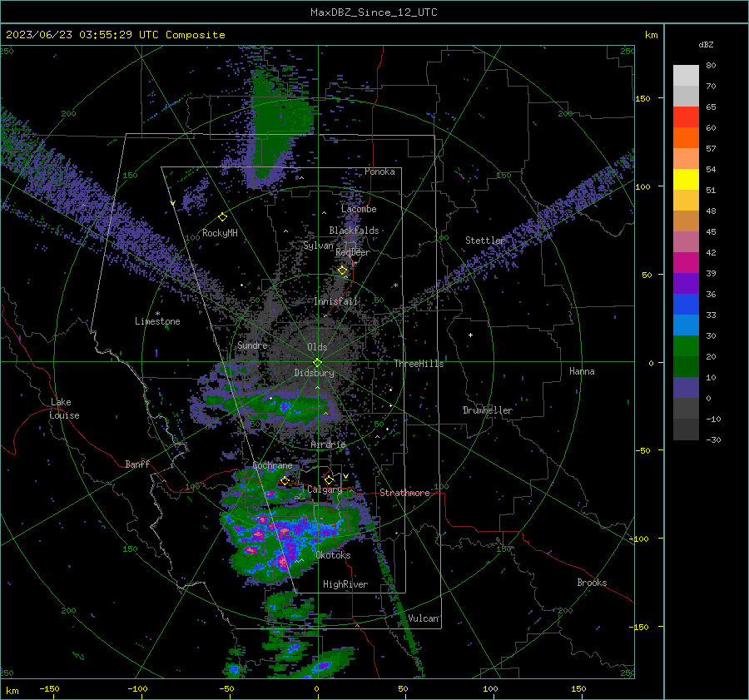
Task: Click the yellow diamond marker above Calgary label
Action: pos(329,479)
